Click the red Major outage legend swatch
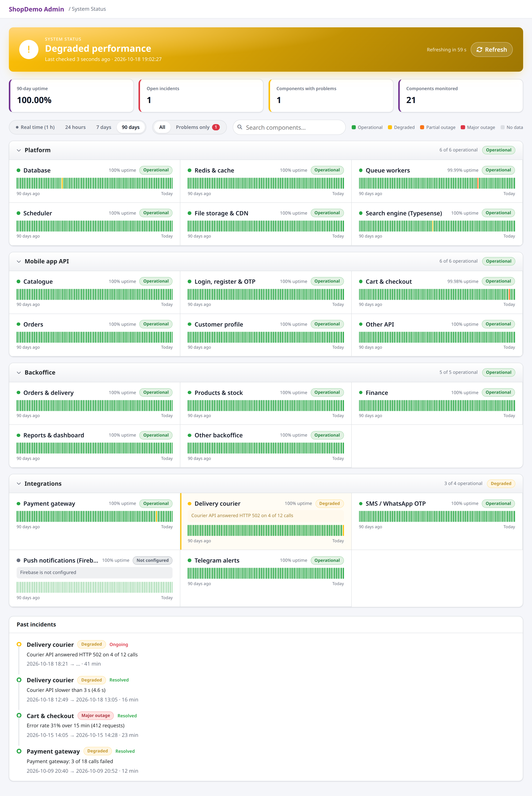The height and width of the screenshot is (796, 532). click(x=463, y=127)
